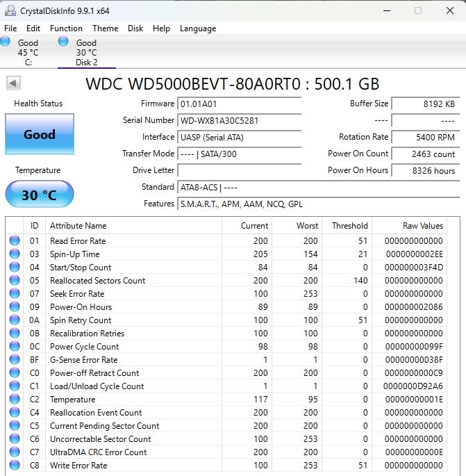Click the Raw Values column header
Screen dimensions: 466x476
point(409,226)
